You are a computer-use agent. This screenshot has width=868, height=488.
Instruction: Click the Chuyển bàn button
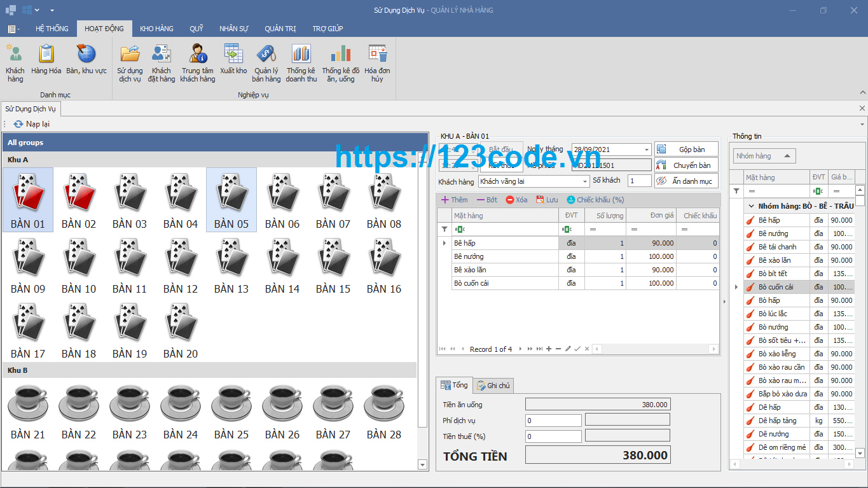click(686, 165)
